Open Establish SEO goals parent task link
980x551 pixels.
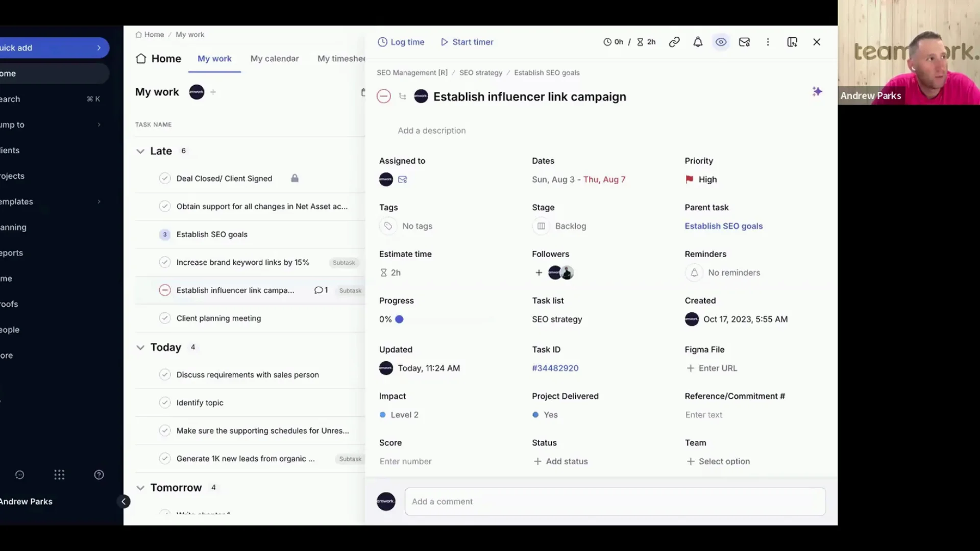click(723, 226)
